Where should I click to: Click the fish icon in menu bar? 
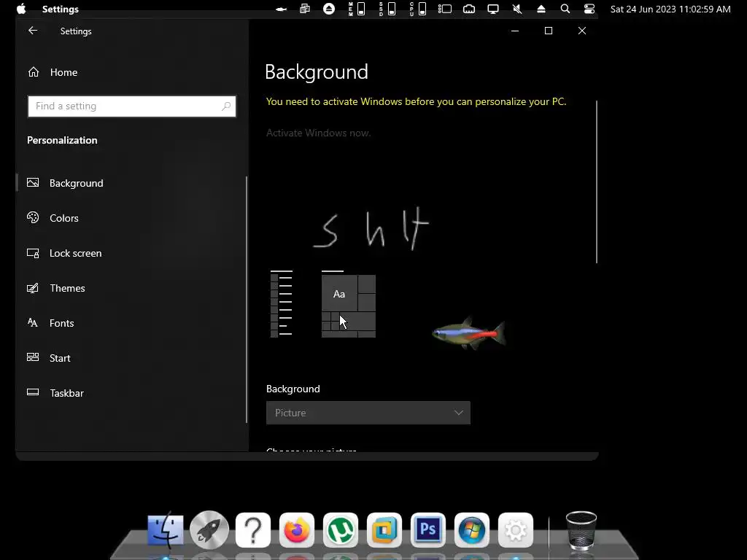tap(281, 9)
